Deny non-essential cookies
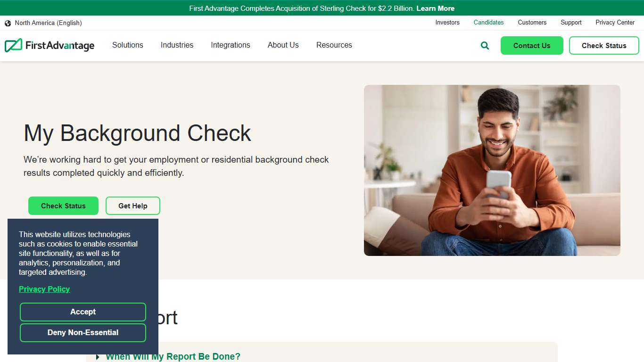 pyautogui.click(x=83, y=332)
